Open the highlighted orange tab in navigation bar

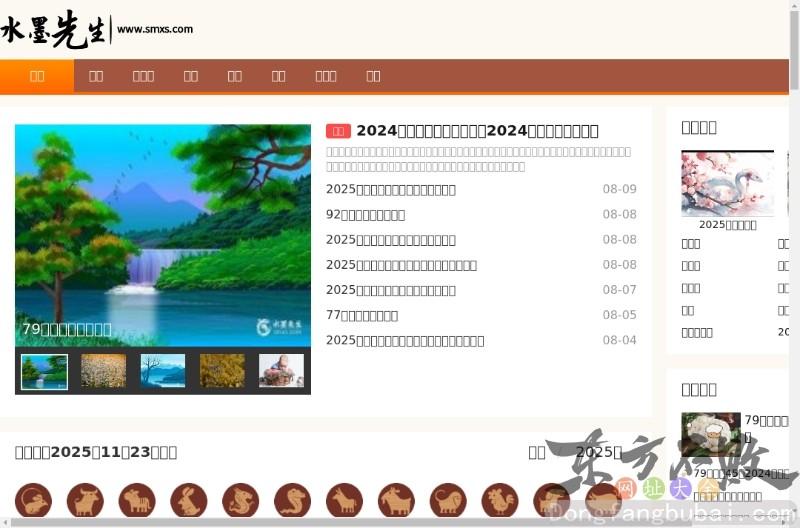37,76
